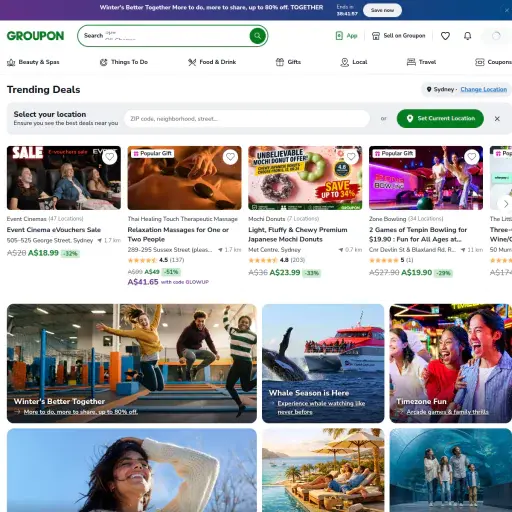Open Relaxation Massages for One or Two title
Screen dimensions: 512x512
coord(178,234)
